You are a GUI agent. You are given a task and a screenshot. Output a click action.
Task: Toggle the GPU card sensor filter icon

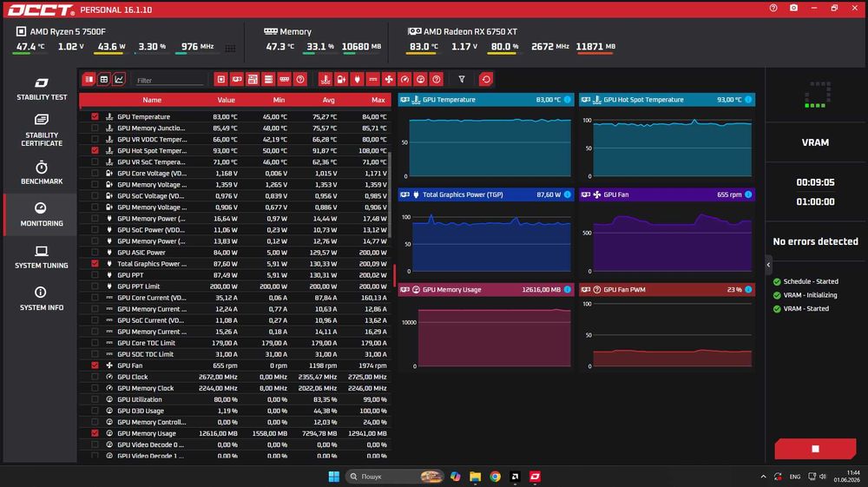tap(237, 80)
